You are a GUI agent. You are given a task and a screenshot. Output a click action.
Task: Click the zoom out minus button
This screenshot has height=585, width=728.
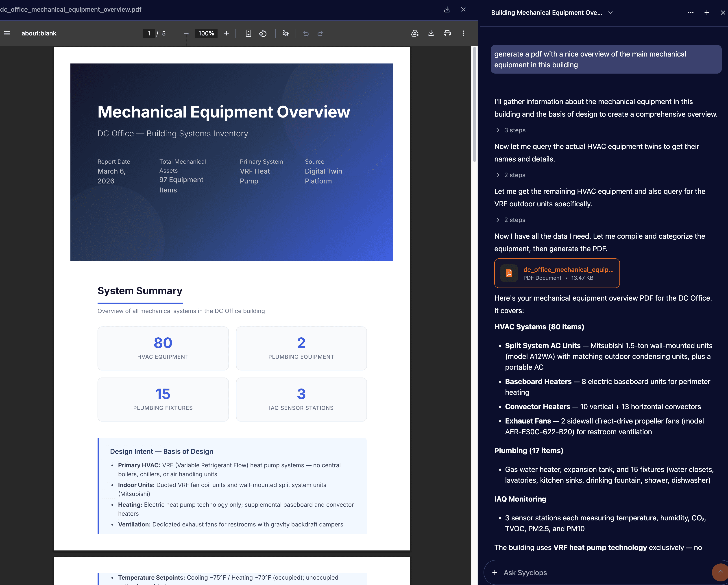pyautogui.click(x=186, y=33)
